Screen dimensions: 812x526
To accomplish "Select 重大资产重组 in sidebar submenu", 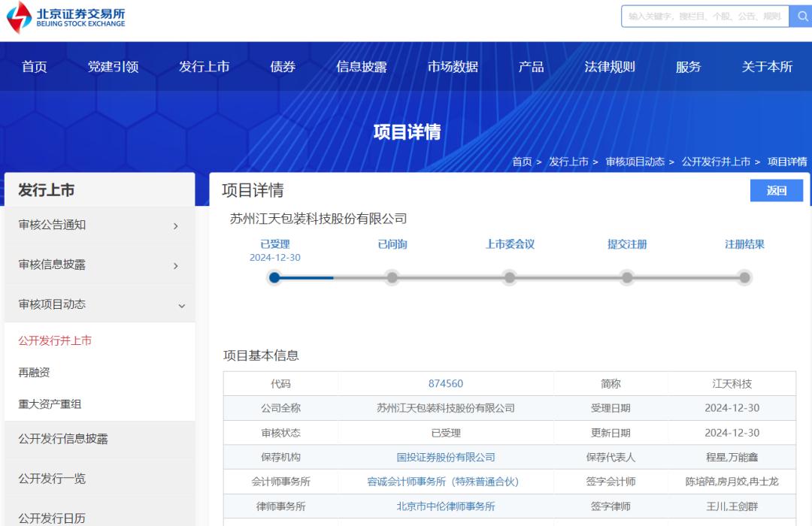I will point(50,404).
